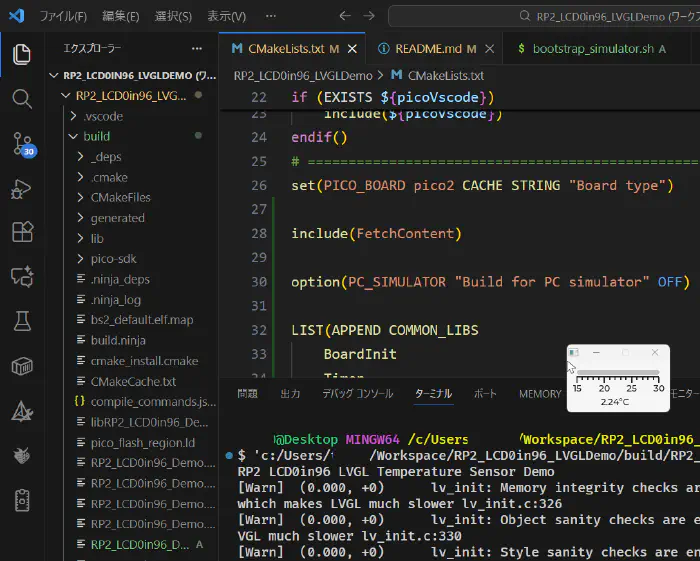Screen dimensions: 700x561
Task: Expand the .vscode folder
Action: (x=102, y=116)
